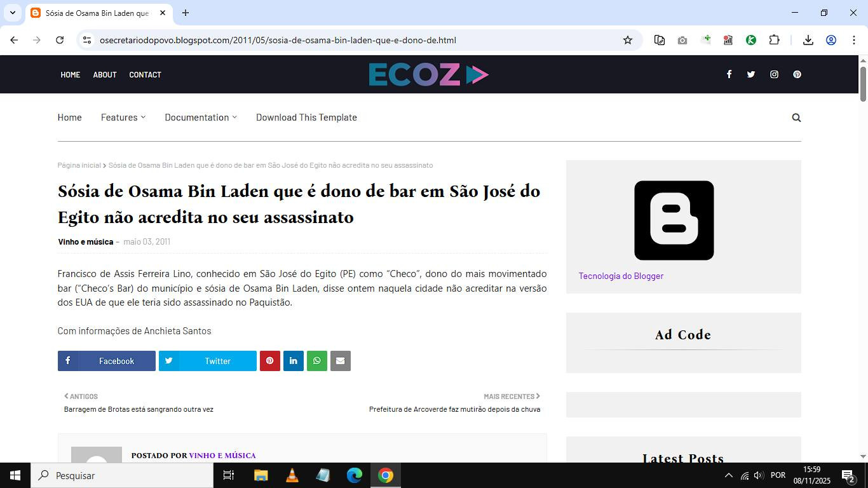
Task: Expand the Features dropdown menu
Action: tap(123, 118)
